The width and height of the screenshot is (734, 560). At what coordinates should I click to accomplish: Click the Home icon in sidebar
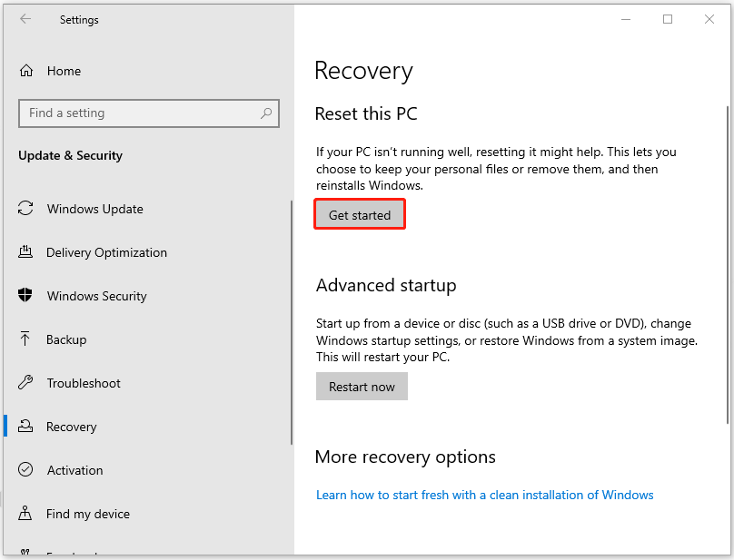tap(26, 71)
